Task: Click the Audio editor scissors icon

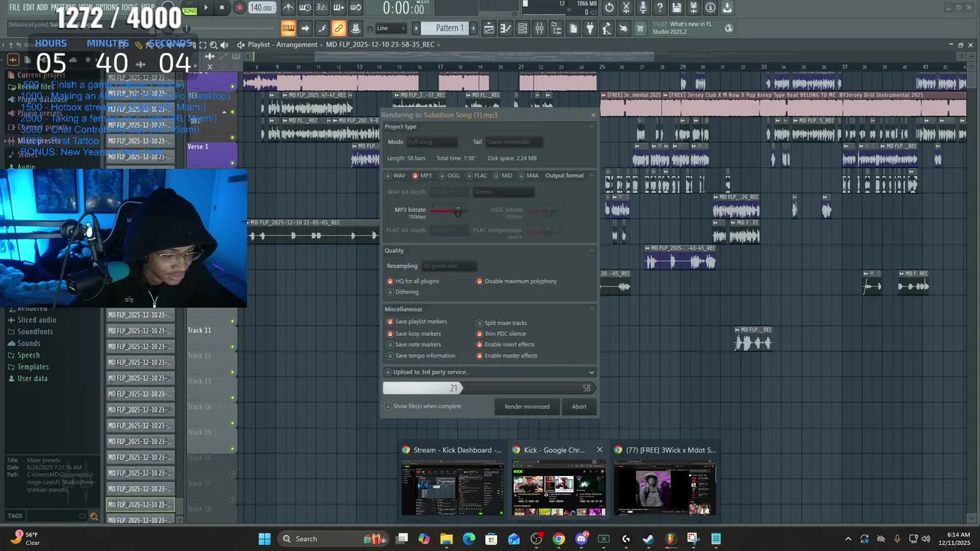Action: (626, 8)
